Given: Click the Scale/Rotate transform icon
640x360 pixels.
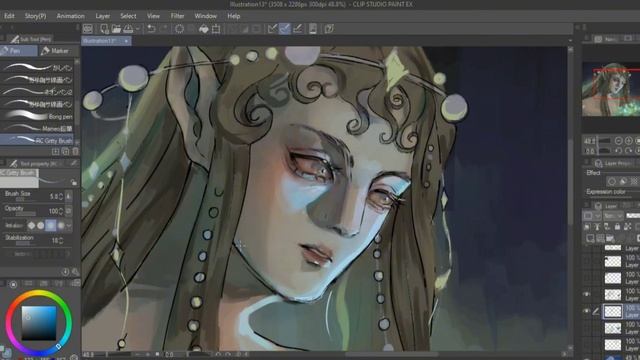Looking at the screenshot, I should 216,29.
